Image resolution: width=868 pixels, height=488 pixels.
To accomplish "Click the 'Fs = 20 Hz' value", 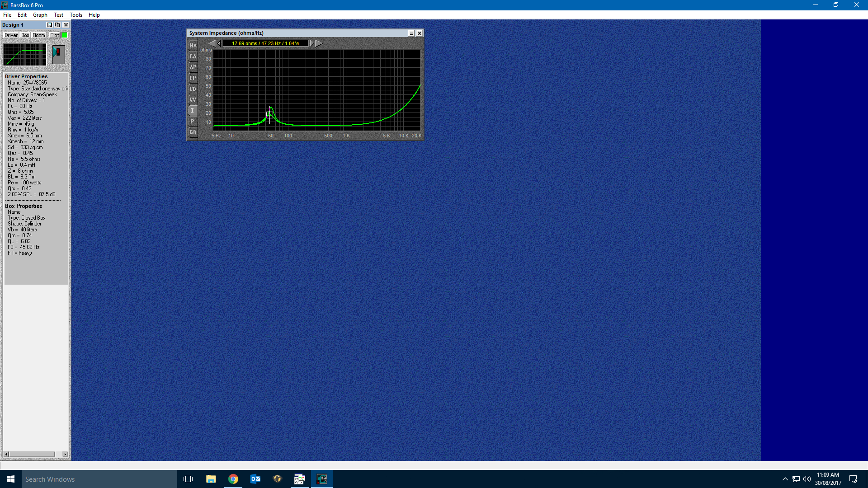I will point(20,106).
